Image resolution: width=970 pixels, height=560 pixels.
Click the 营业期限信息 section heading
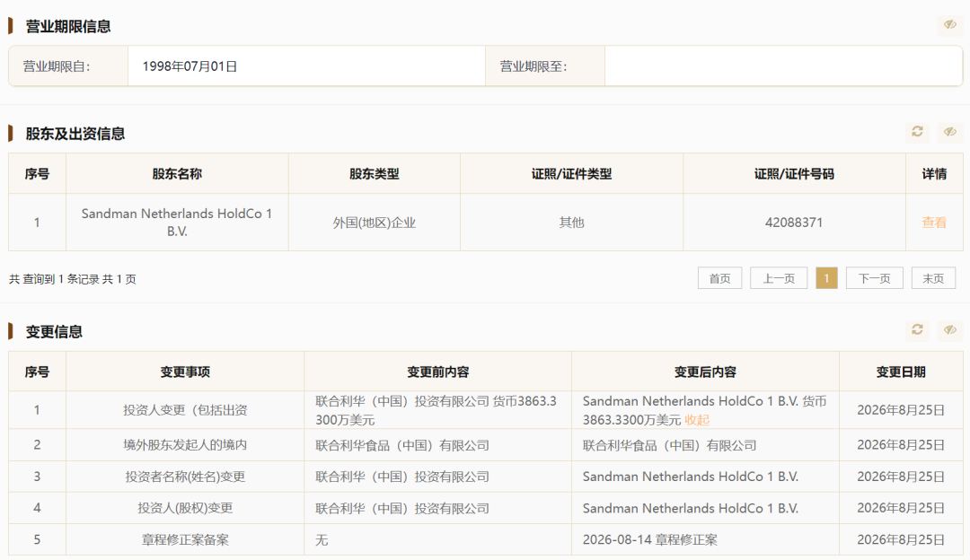(x=68, y=26)
